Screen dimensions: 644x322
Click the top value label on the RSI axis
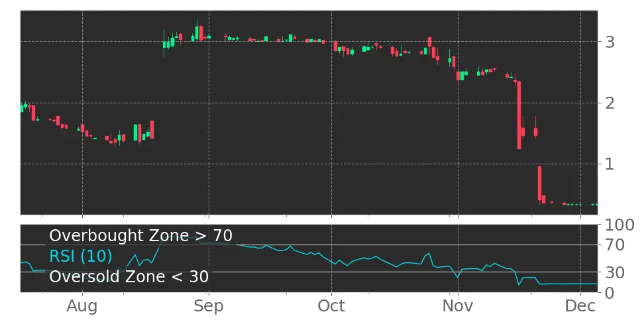pos(619,225)
